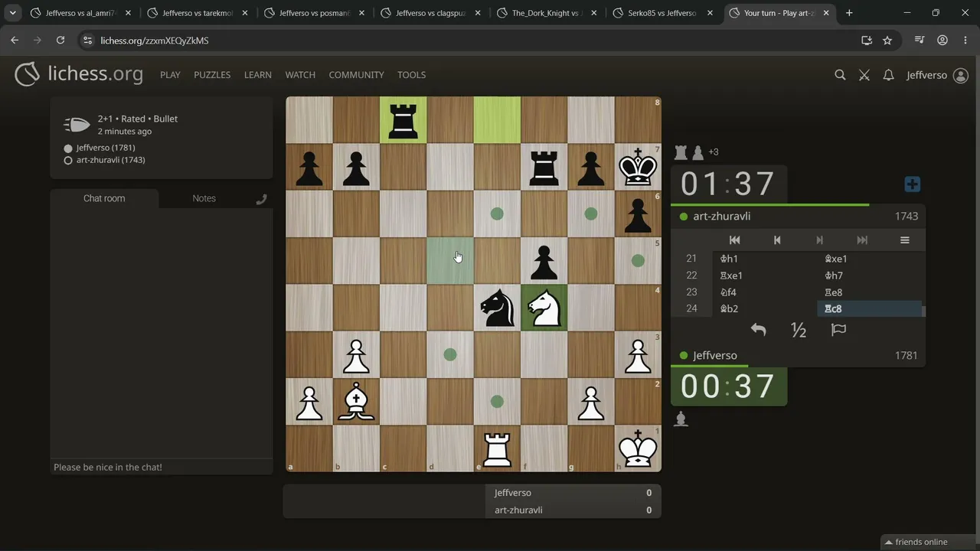Open the Jeffverso user menu
The image size is (980, 551).
[937, 75]
